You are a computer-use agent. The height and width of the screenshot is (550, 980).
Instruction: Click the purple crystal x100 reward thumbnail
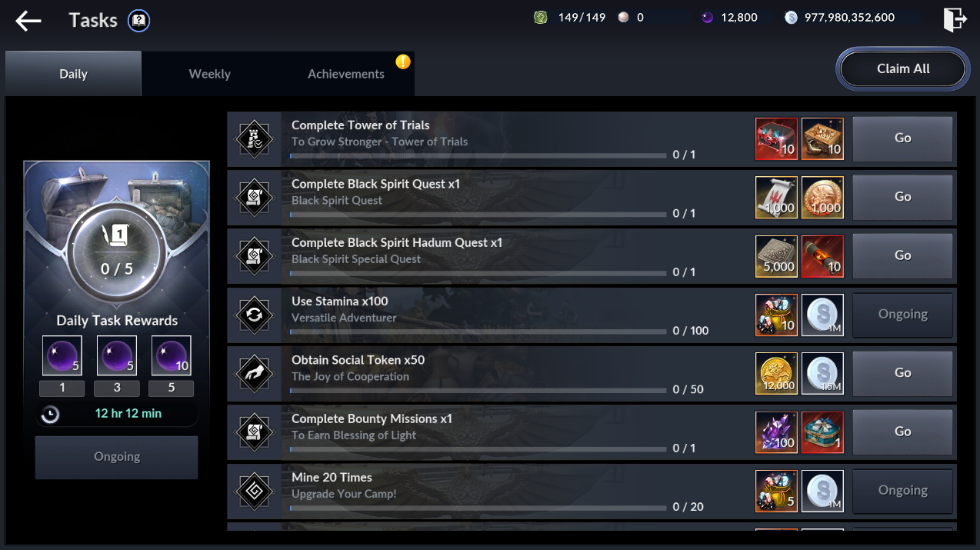click(777, 432)
